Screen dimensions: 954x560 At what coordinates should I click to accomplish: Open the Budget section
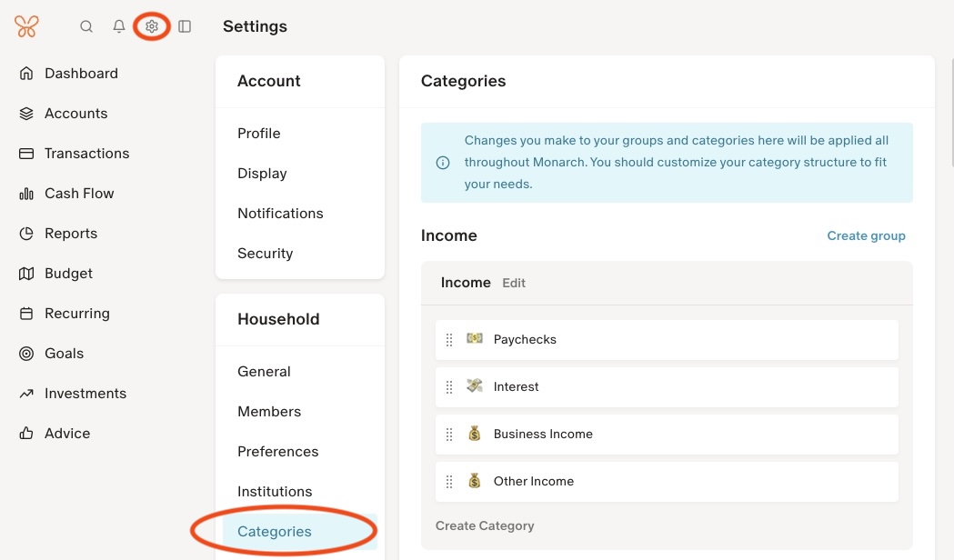pos(68,274)
